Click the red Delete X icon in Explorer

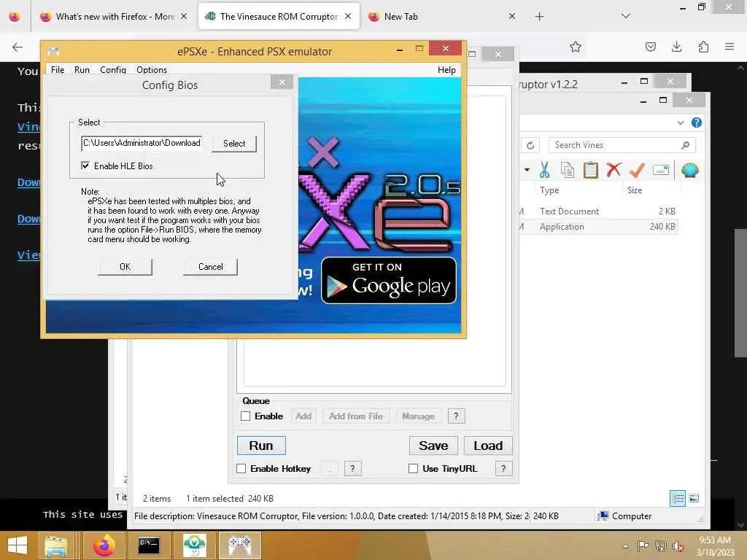coord(614,170)
